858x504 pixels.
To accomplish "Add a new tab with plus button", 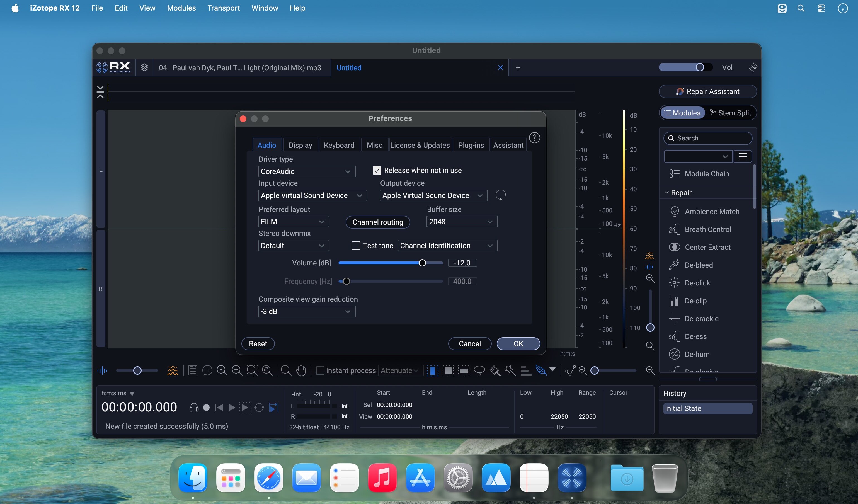I will (518, 67).
